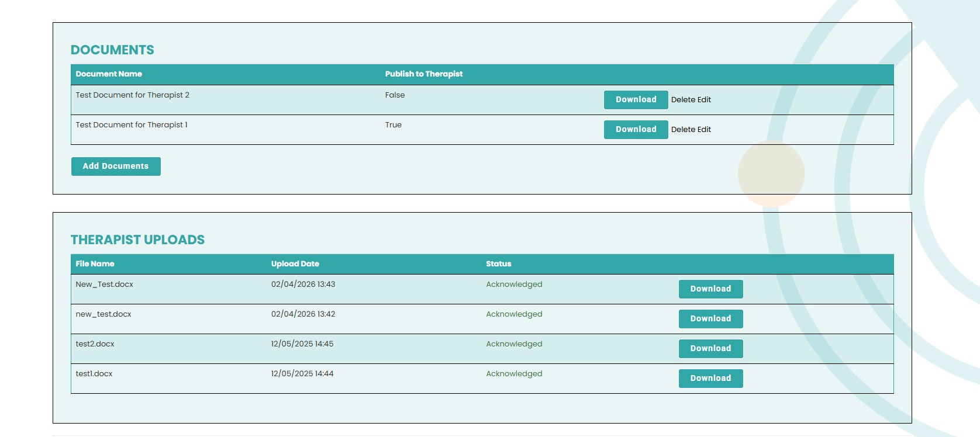Download Test Document for Therapist 2
This screenshot has width=980, height=437.
pos(636,100)
